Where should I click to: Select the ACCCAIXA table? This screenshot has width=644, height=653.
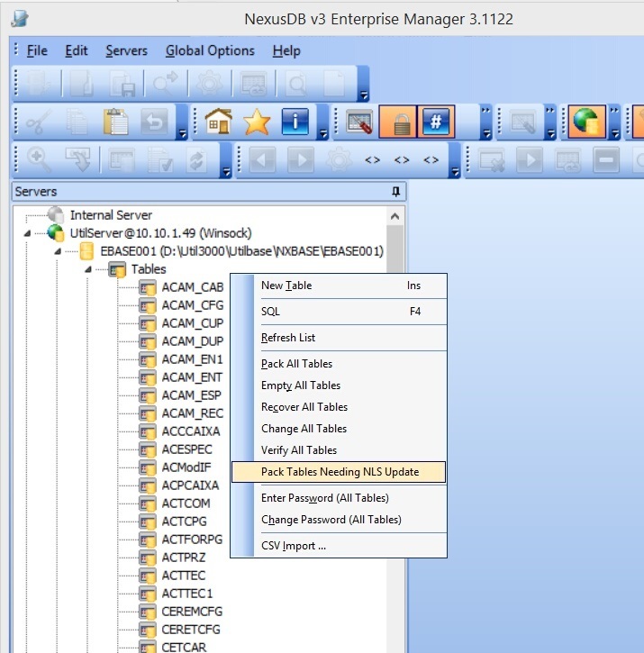191,431
